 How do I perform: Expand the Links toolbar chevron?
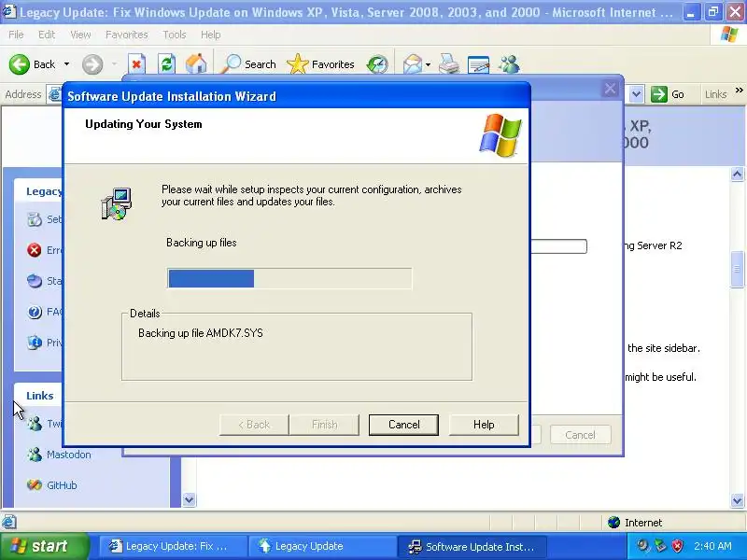(739, 90)
